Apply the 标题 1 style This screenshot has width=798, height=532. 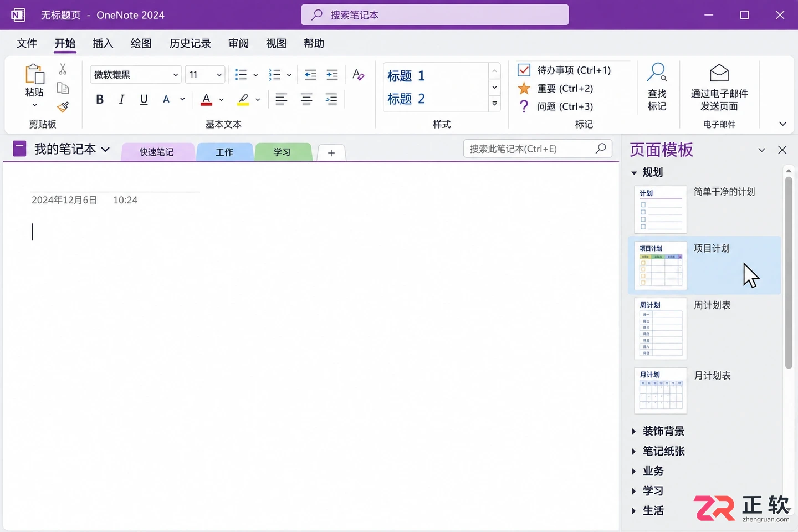pos(406,76)
